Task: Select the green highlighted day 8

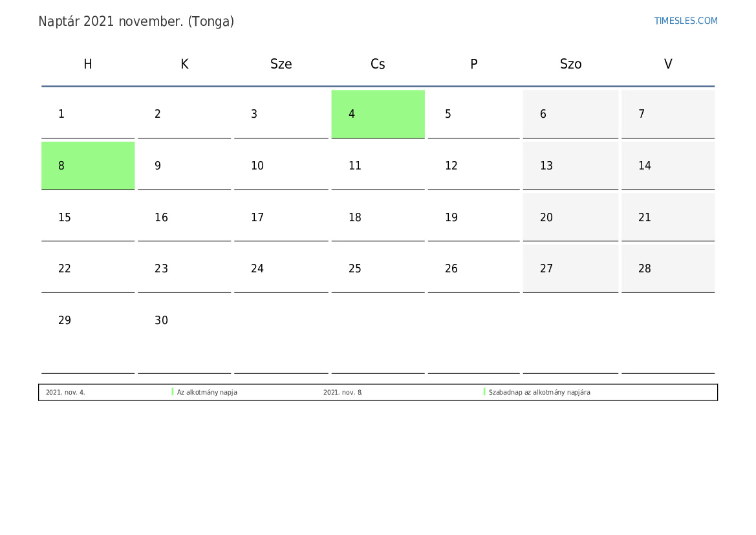Action: click(88, 166)
